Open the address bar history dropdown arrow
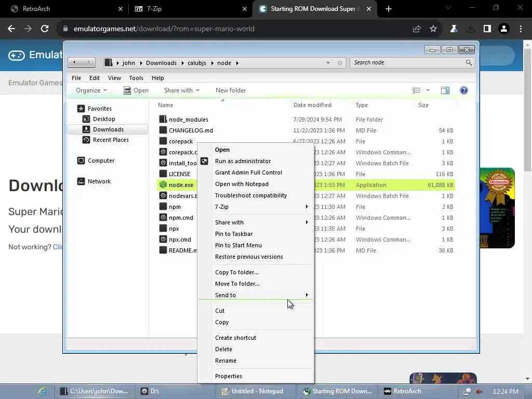 [328, 63]
